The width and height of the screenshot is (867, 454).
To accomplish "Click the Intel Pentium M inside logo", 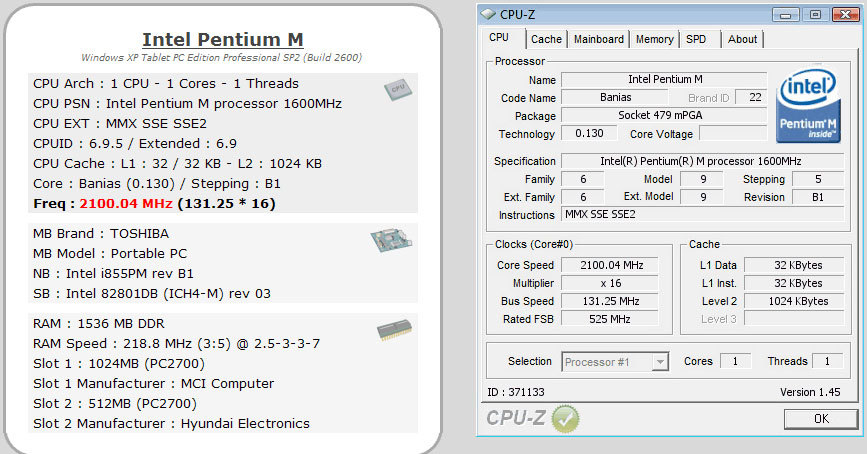I will pyautogui.click(x=808, y=106).
